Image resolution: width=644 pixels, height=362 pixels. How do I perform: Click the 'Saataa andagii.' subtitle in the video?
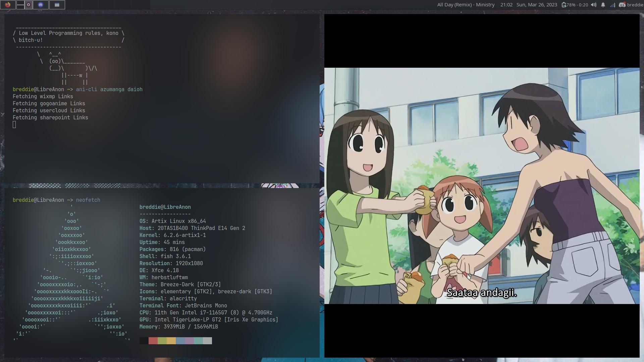482,293
